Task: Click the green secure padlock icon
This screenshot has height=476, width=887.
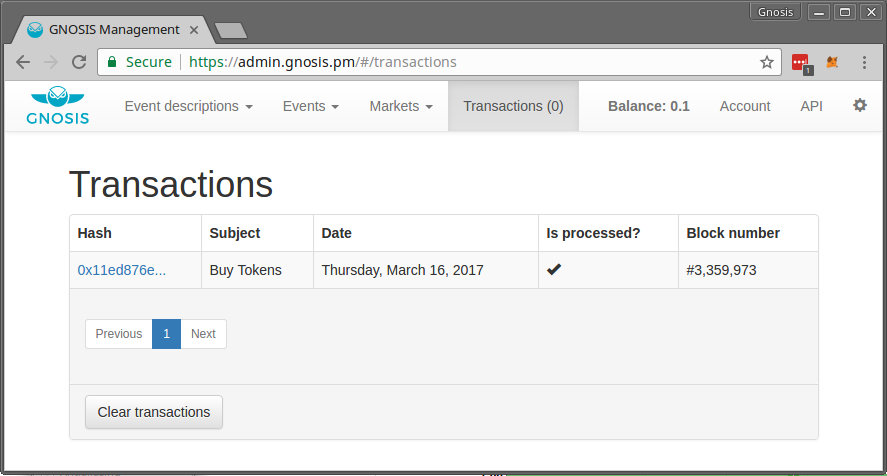Action: [x=113, y=62]
